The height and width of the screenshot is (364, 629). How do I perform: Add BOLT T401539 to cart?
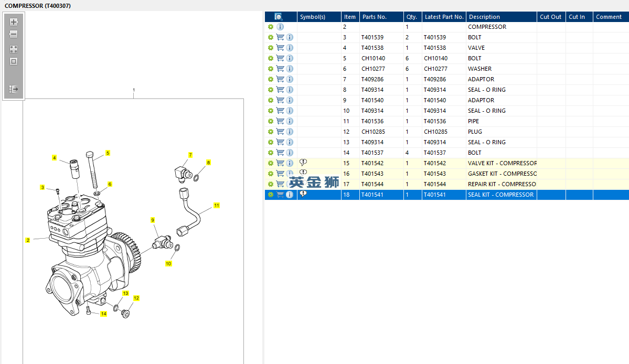click(280, 37)
